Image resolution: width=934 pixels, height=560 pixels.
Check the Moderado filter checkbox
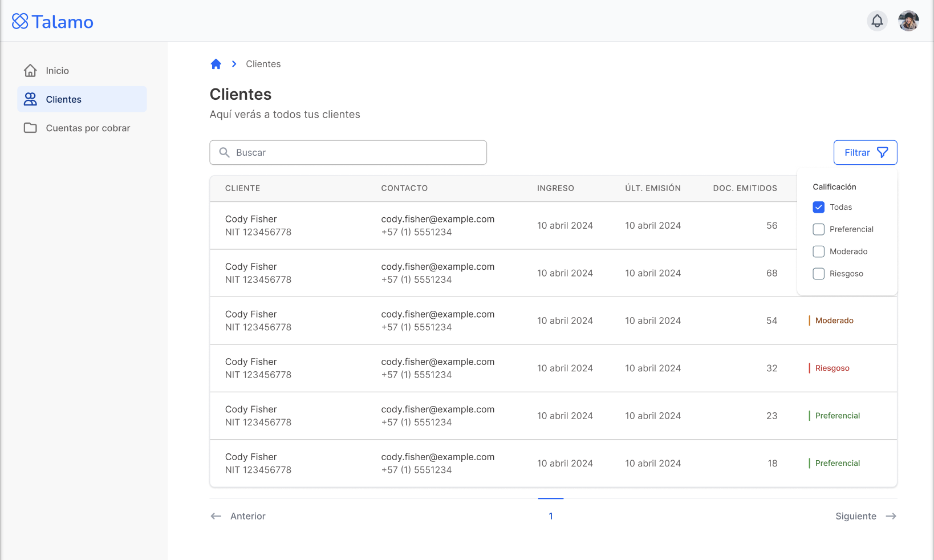point(818,251)
